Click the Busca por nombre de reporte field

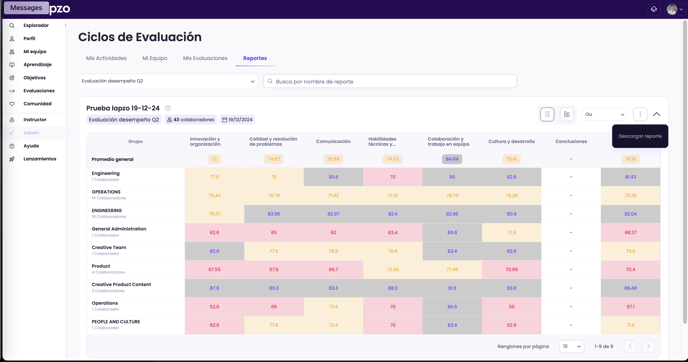(390, 81)
